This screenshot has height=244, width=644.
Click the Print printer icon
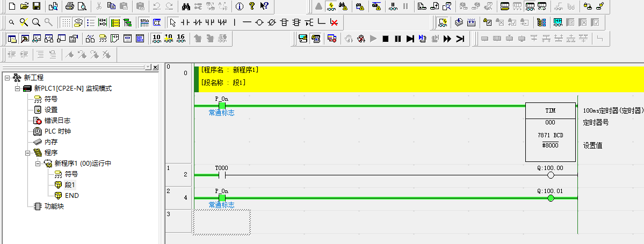pyautogui.click(x=70, y=6)
